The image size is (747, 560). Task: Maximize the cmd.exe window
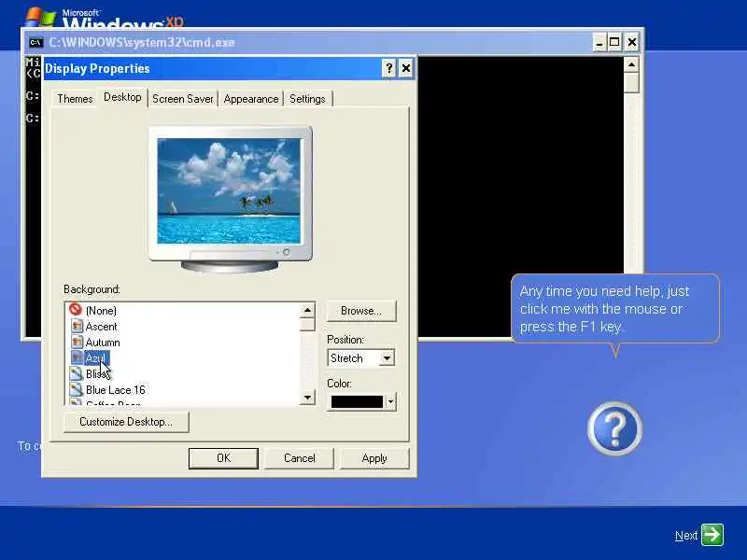[614, 42]
